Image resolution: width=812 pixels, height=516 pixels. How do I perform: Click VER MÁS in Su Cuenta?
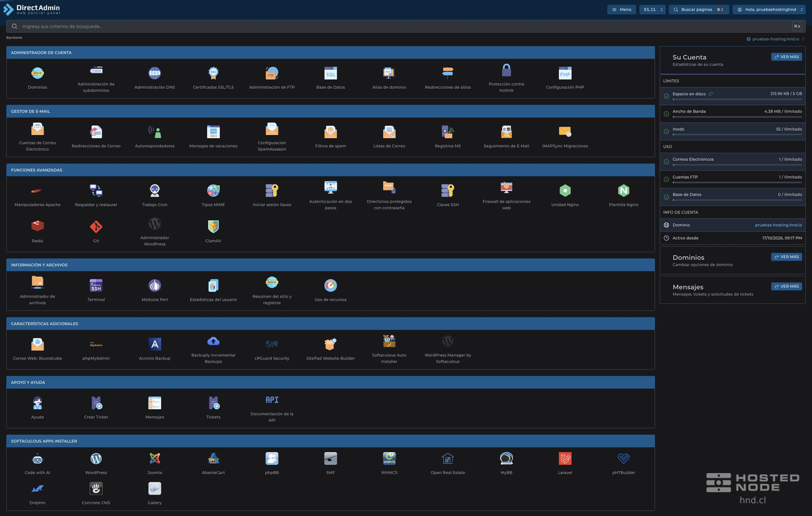click(x=786, y=57)
